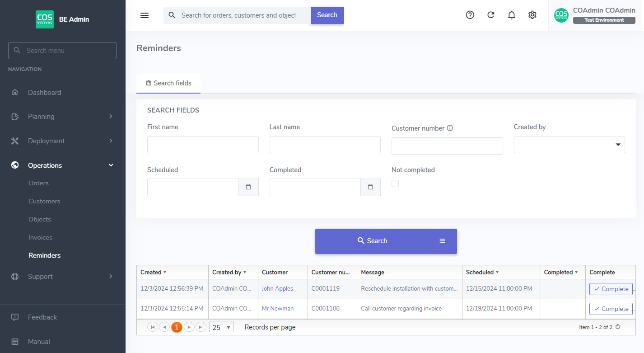Complete the John Apples reminder
644x353 pixels.
(611, 289)
